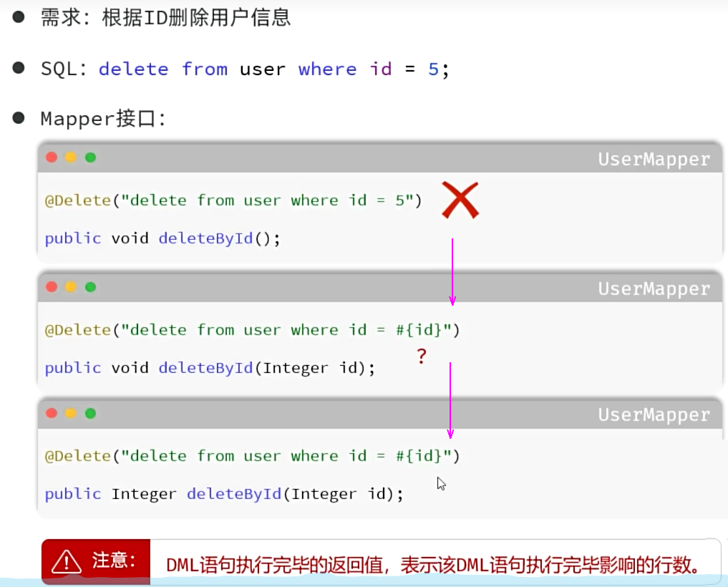Click the "public void deleteById()" line without parameters
The width and height of the screenshot is (728, 587).
(162, 238)
